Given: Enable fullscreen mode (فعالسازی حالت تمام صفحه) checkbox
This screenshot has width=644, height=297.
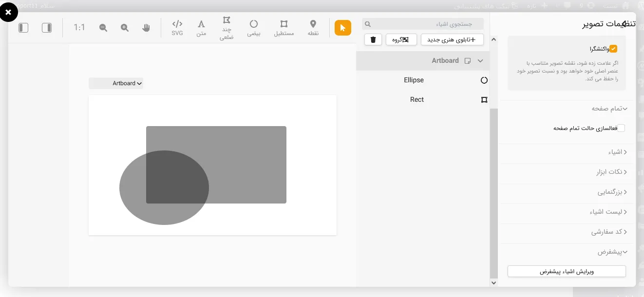Looking at the screenshot, I should click(x=621, y=128).
